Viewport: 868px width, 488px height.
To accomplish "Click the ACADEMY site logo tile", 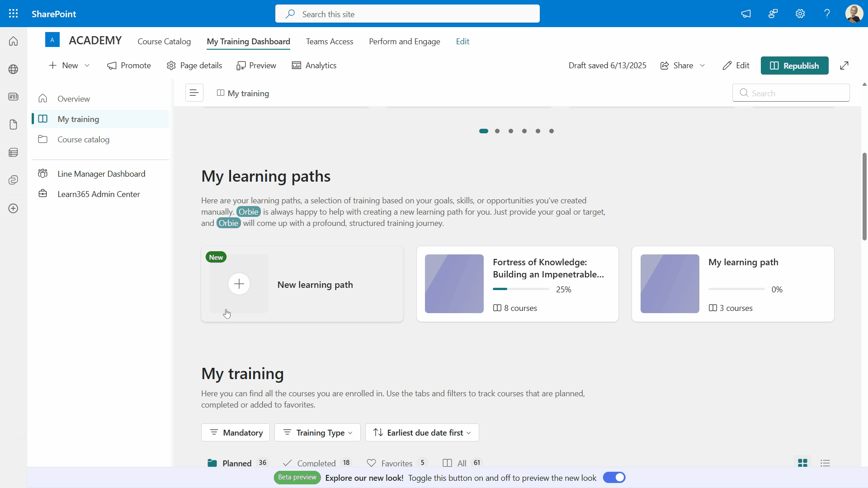I will (x=52, y=40).
